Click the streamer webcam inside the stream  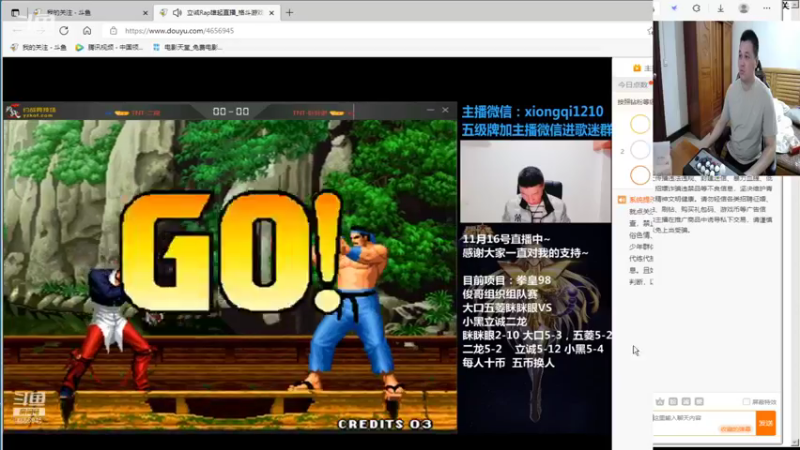coord(535,181)
